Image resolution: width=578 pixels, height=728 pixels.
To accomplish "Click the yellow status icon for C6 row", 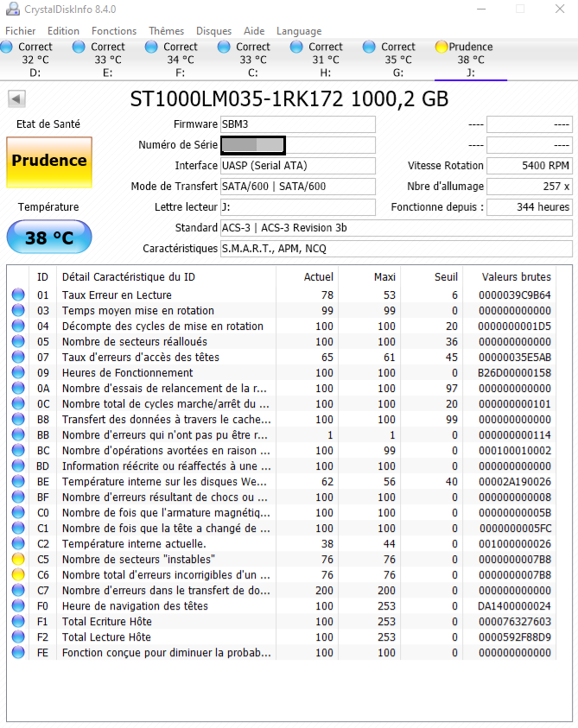I will [18, 575].
